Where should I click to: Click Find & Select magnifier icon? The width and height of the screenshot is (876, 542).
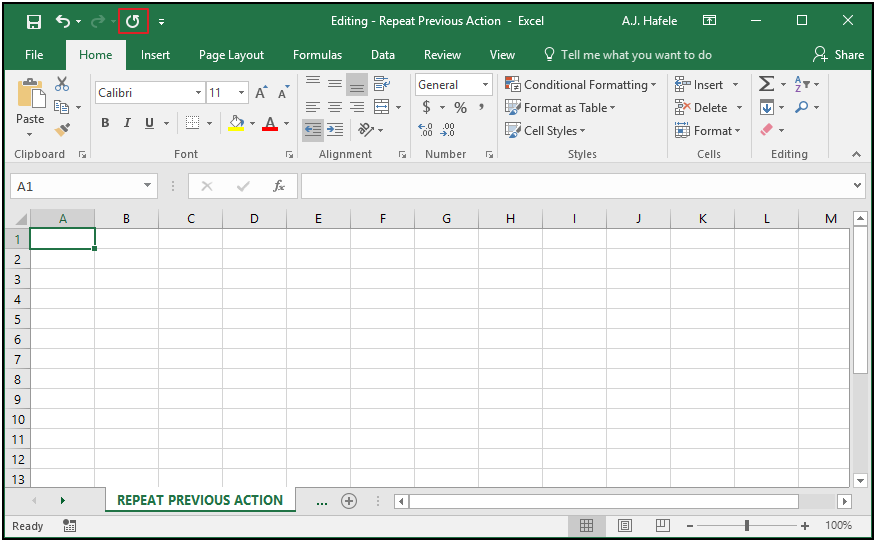[x=802, y=107]
